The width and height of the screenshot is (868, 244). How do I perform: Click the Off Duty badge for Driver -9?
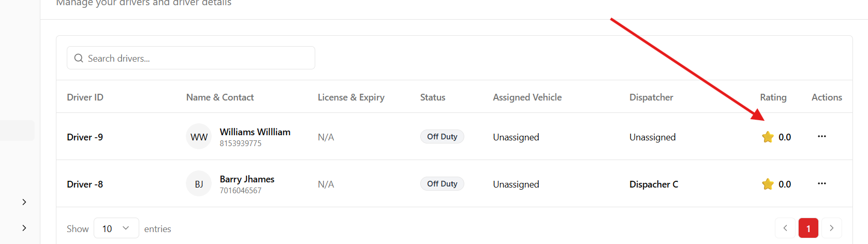(x=442, y=137)
